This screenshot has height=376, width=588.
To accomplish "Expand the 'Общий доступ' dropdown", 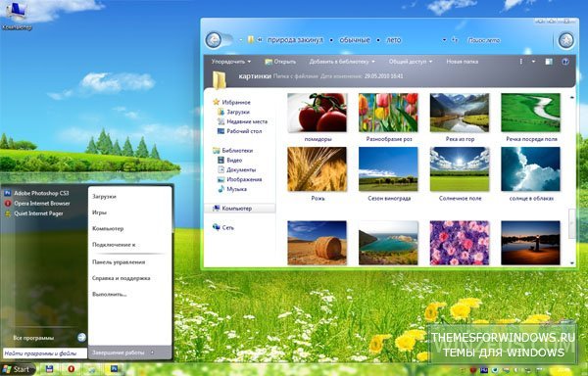I will pyautogui.click(x=411, y=62).
